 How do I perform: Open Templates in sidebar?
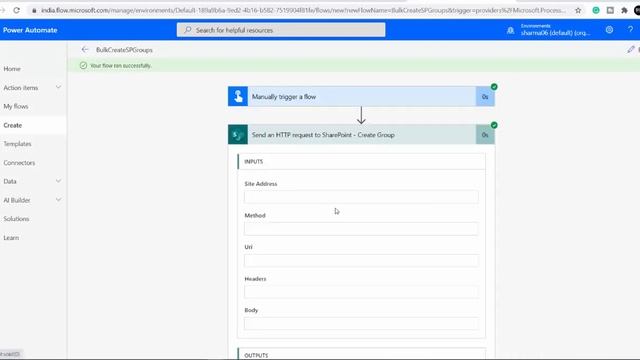[x=17, y=144]
